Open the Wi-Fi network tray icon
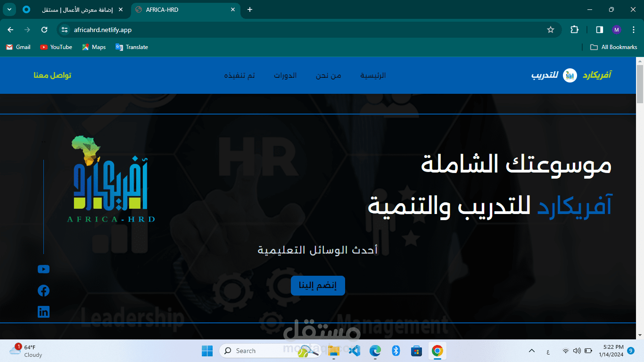The width and height of the screenshot is (644, 362). [x=565, y=351]
